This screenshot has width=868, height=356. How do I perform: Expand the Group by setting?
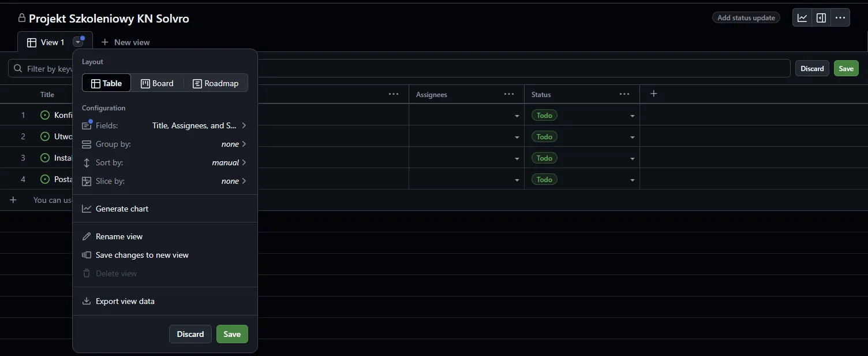click(x=164, y=144)
